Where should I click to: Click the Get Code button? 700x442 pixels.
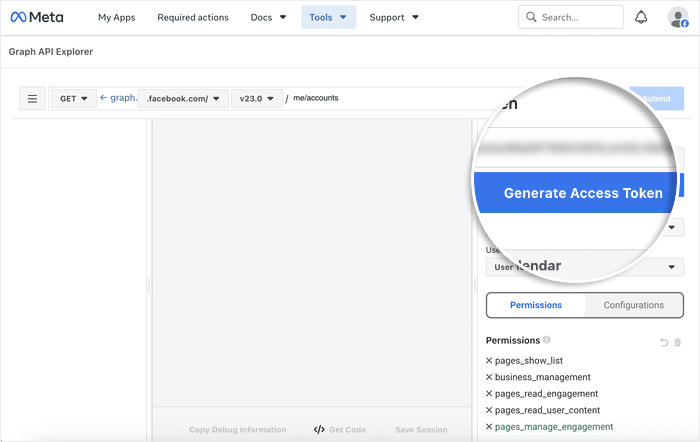[340, 429]
